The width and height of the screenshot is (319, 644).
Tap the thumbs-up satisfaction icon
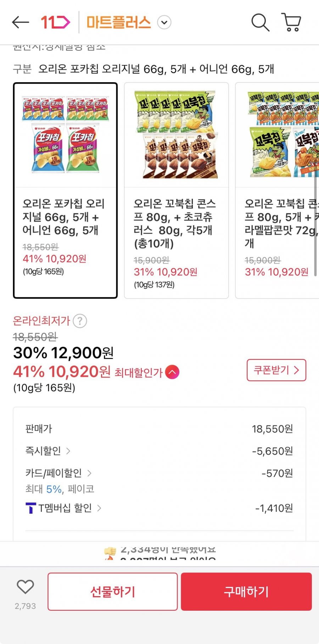coord(110,551)
